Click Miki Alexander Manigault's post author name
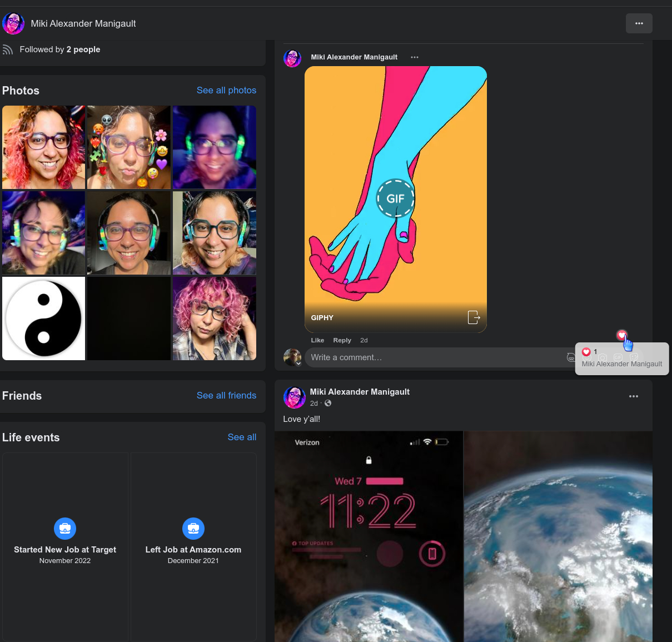 click(360, 392)
